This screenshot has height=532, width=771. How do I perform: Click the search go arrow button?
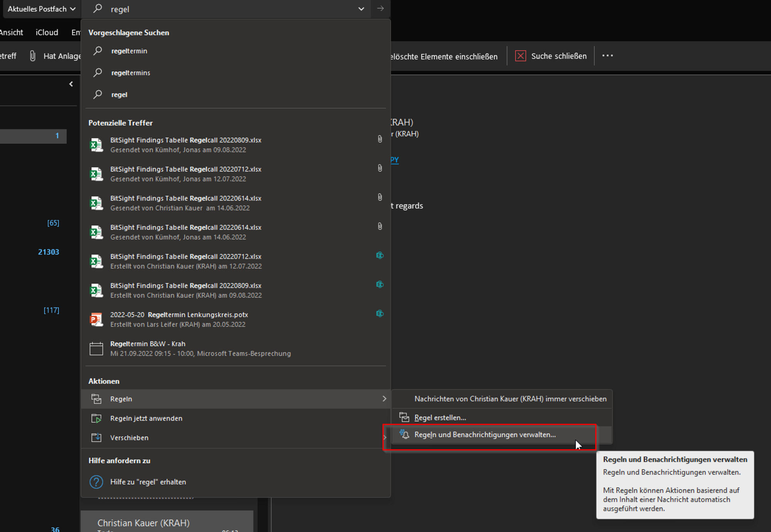[x=380, y=8]
